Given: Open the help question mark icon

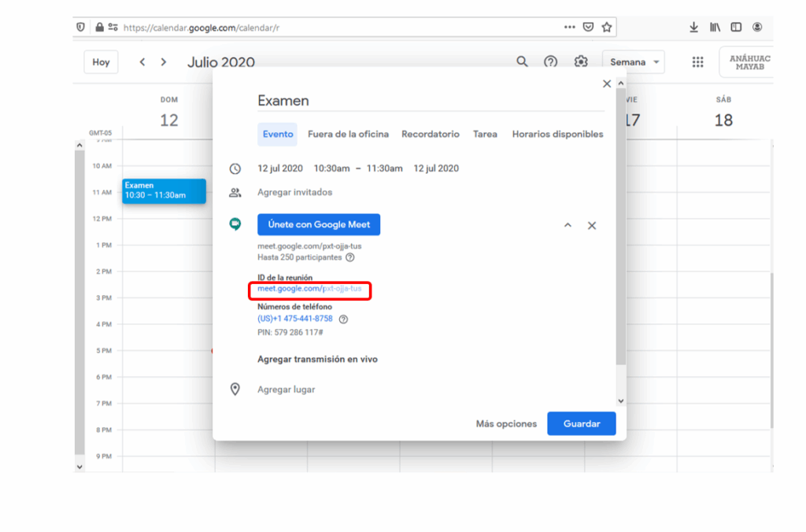Looking at the screenshot, I should [x=551, y=61].
